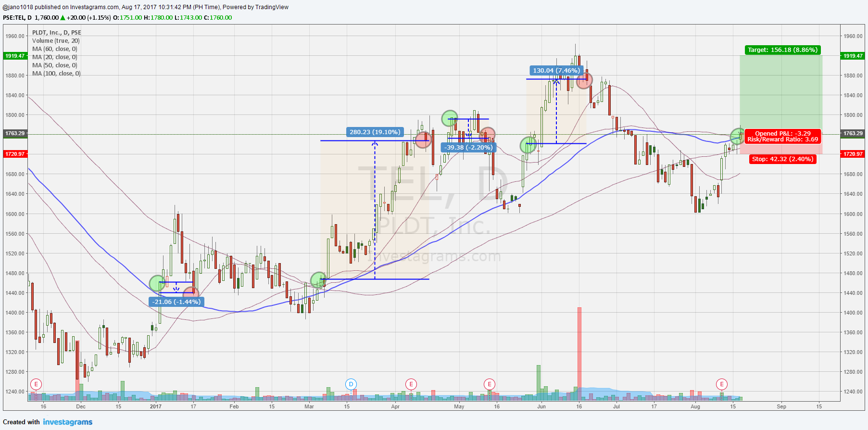The height and width of the screenshot is (430, 868).
Task: Open the dividend D marker in mid-March
Action: 351,384
